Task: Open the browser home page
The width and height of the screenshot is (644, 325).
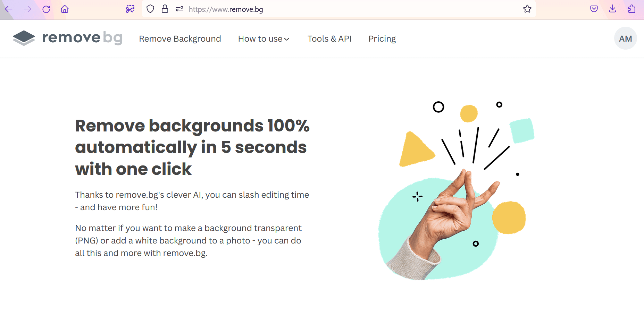Action: [64, 9]
